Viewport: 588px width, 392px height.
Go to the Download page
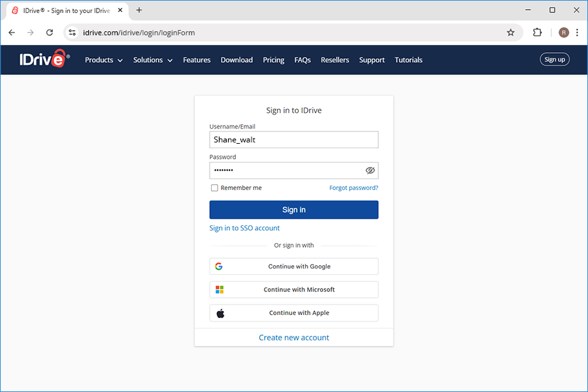237,60
